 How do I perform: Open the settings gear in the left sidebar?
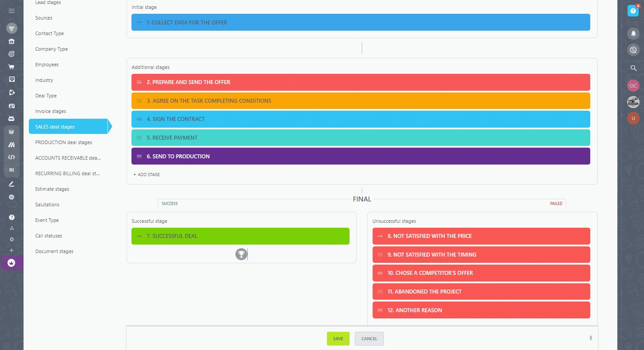[12, 239]
